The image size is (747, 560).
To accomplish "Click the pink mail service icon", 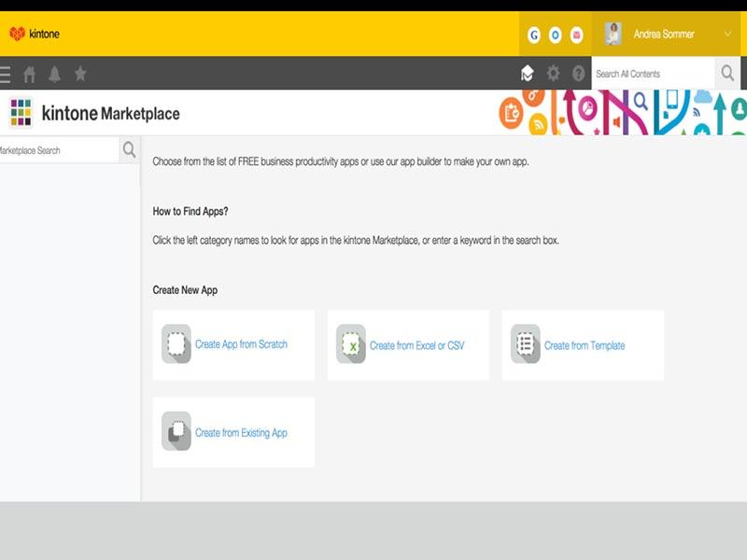I will click(x=576, y=35).
